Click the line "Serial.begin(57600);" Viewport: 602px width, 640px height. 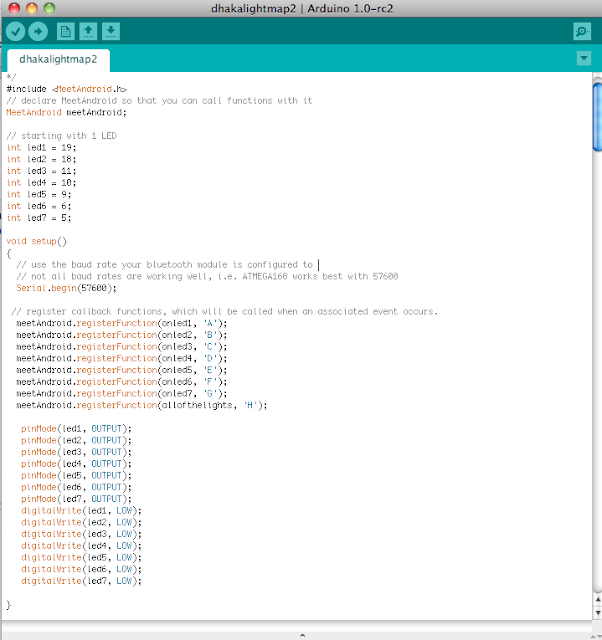point(67,288)
